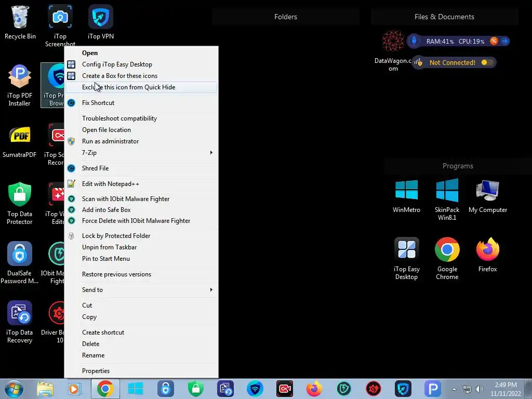Toggle the VPN Not Connected switch
532x399 pixels.
(x=487, y=62)
